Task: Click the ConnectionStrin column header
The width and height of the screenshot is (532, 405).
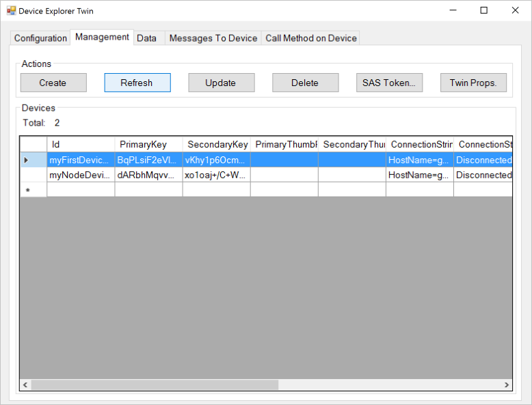Action: point(420,144)
